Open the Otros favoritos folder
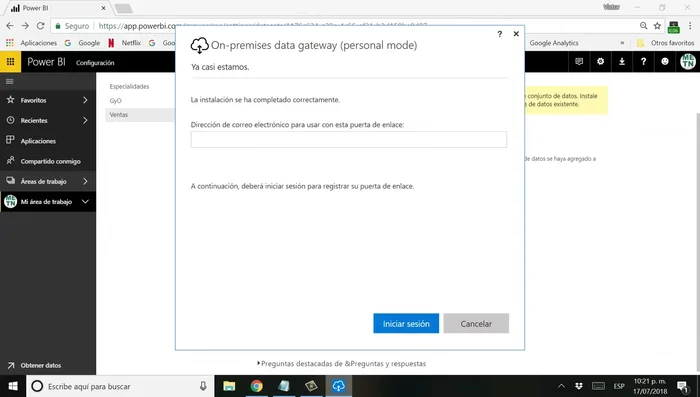Viewport: 700px width, 397px height. coord(666,43)
